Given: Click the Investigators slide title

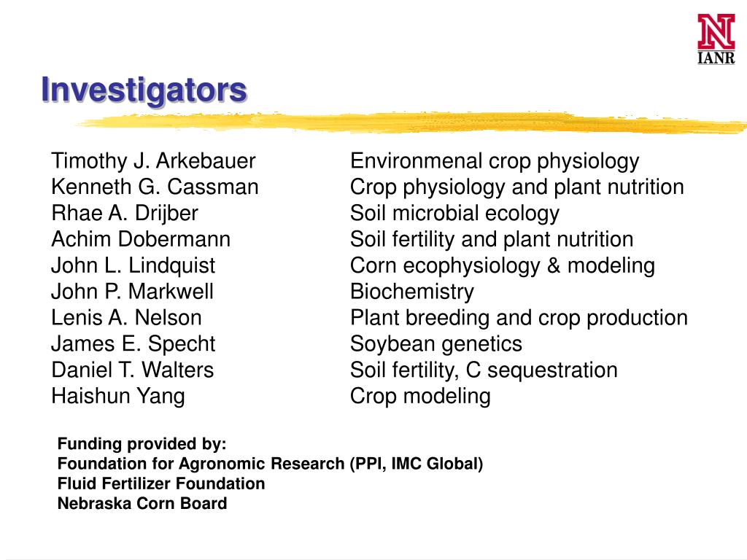Looking at the screenshot, I should click(x=144, y=90).
